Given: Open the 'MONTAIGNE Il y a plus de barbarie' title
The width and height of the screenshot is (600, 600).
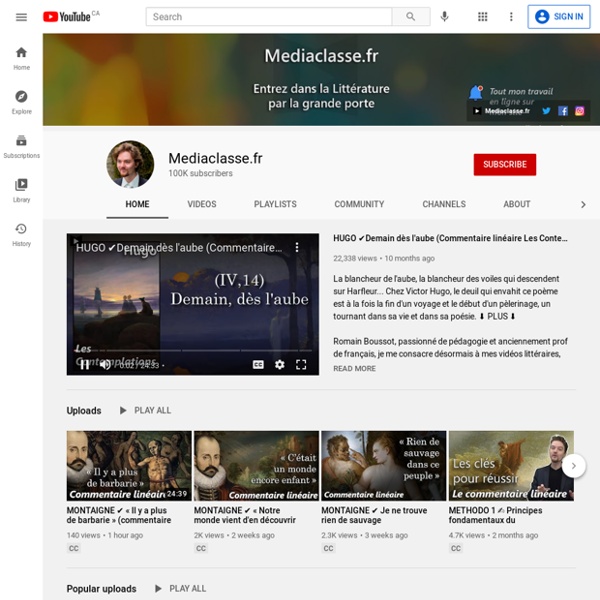Looking at the screenshot, I should coord(119,515).
